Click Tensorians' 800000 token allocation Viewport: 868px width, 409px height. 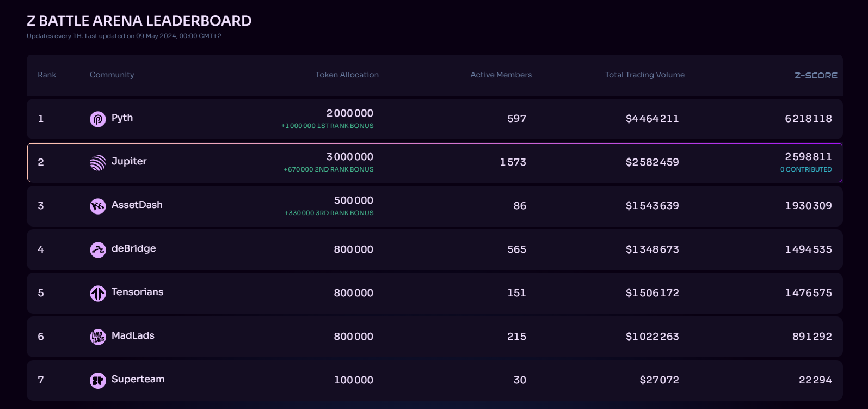354,293
